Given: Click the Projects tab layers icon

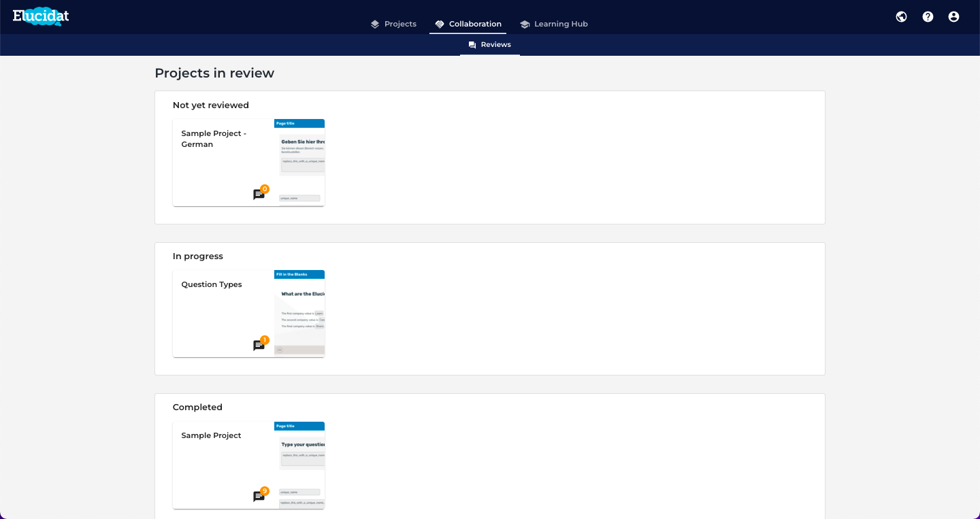Looking at the screenshot, I should tap(375, 24).
